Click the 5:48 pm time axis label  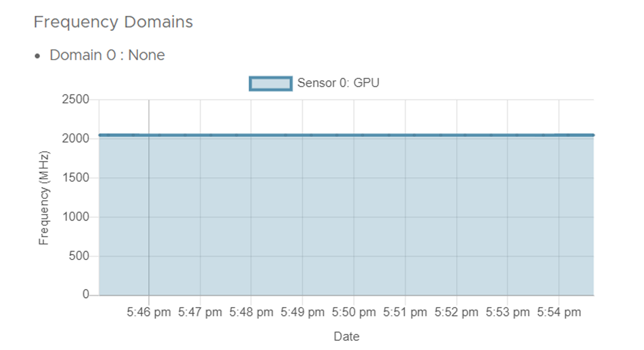click(251, 313)
